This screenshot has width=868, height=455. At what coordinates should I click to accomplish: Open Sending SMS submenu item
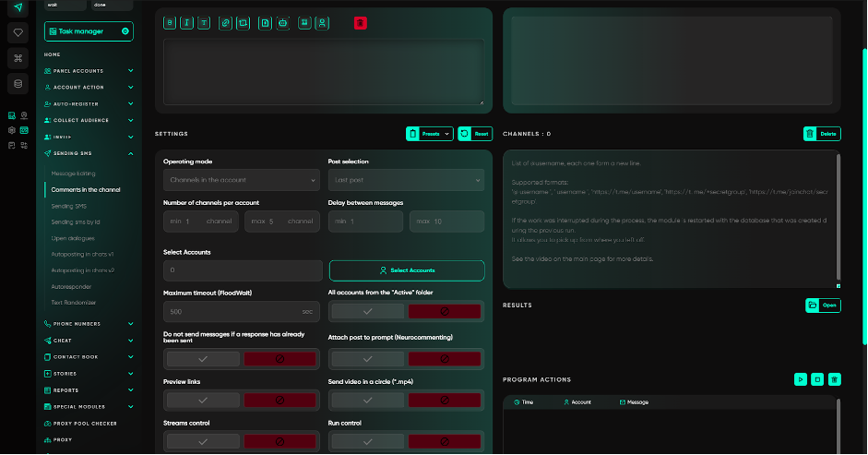pyautogui.click(x=68, y=206)
